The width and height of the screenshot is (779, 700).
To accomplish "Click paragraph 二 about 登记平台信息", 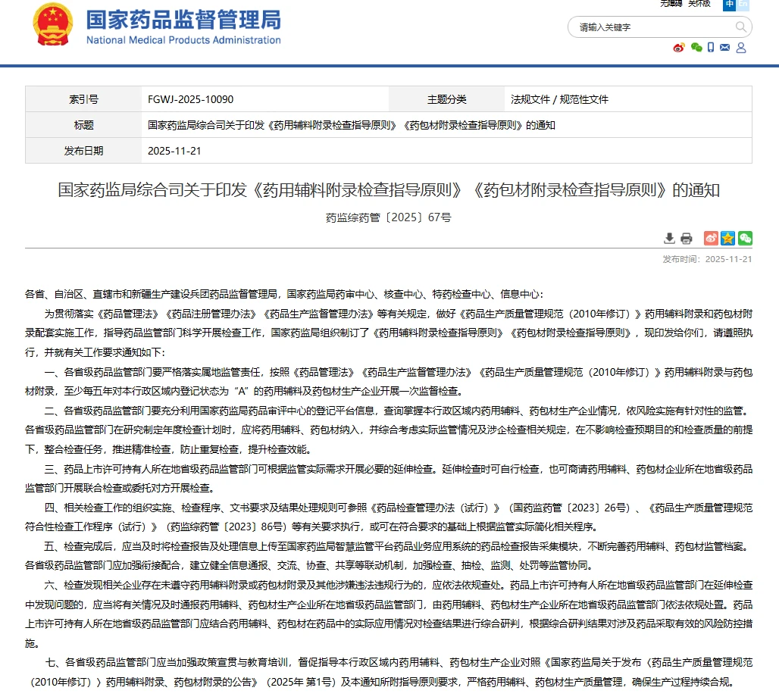I will 389,430.
